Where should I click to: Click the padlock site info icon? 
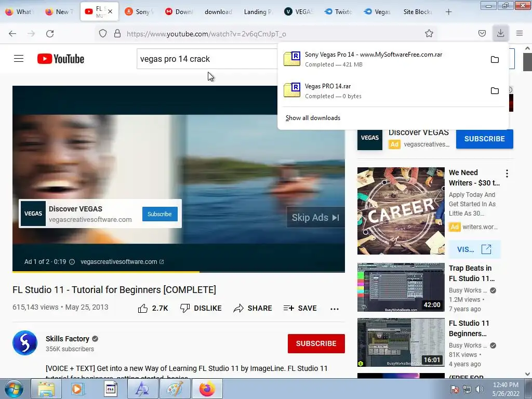point(117,34)
